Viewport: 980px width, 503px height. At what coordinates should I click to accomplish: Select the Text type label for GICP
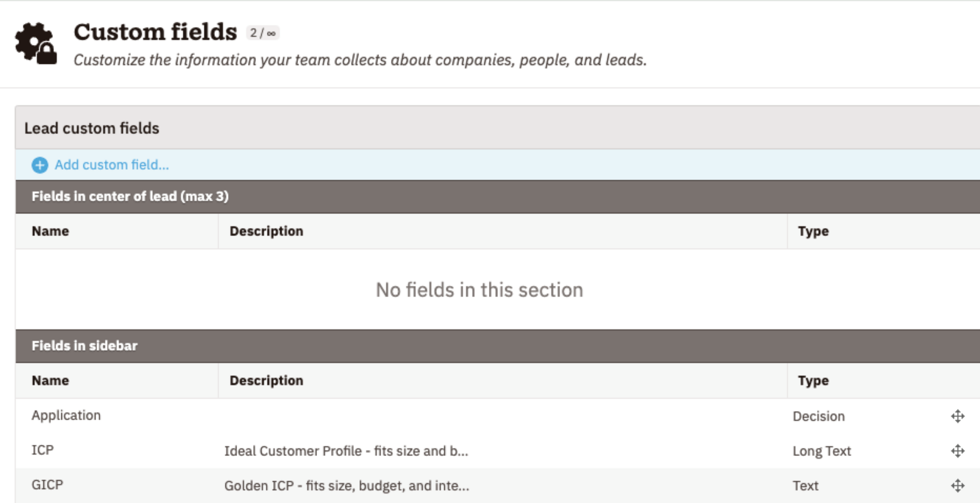806,485
